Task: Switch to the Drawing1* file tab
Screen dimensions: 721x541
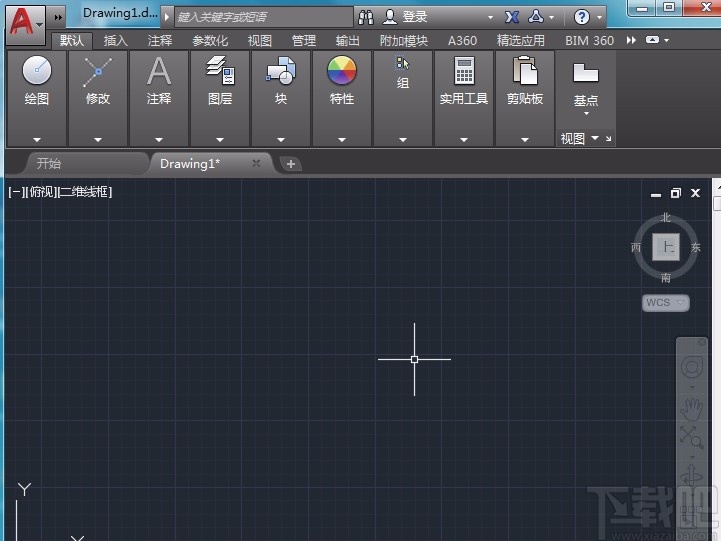Action: [x=189, y=164]
